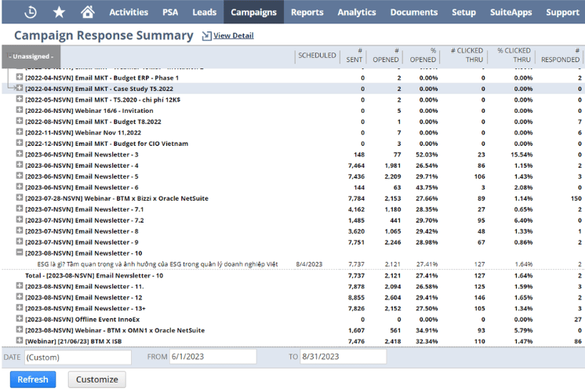
Task: Open the Recent Records clock icon
Action: [x=31, y=13]
